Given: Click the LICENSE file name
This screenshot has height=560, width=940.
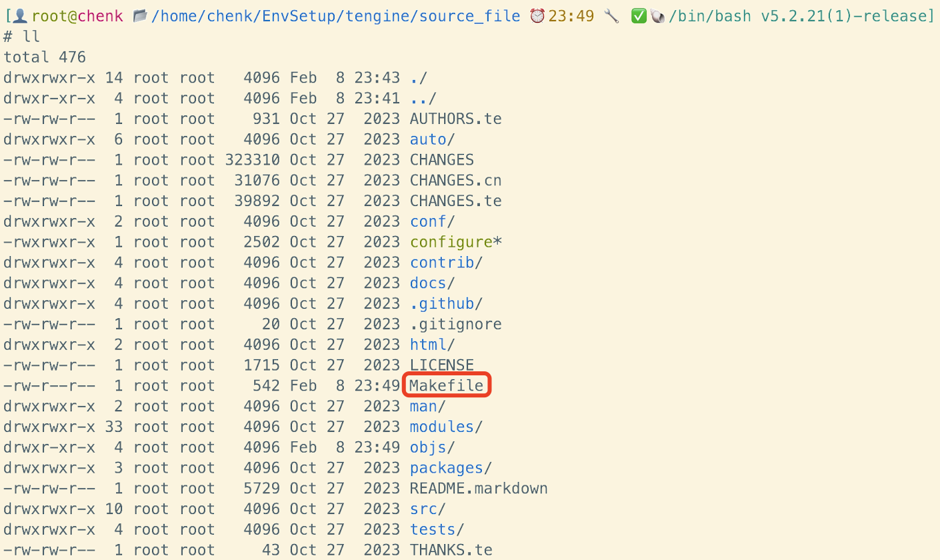Looking at the screenshot, I should 441,365.
